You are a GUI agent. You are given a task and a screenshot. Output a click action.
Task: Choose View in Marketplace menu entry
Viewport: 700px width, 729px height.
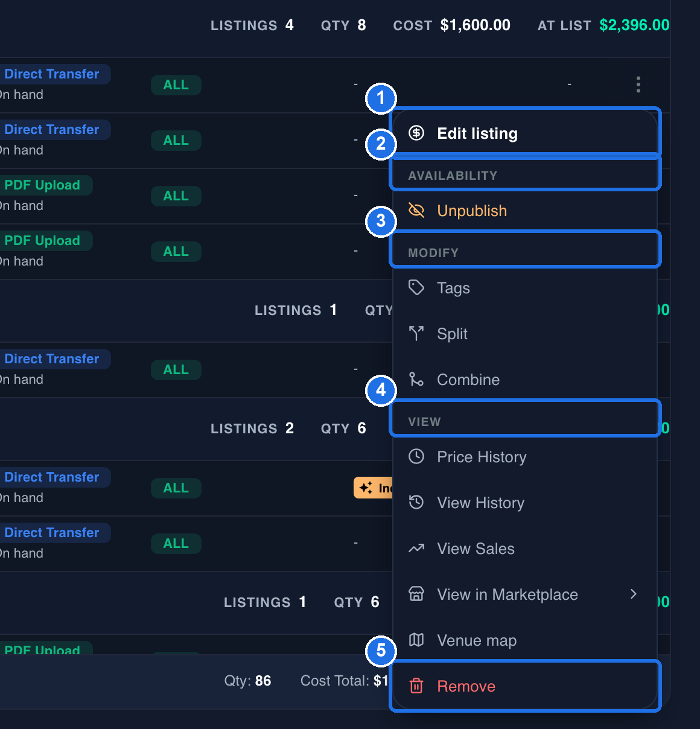click(x=524, y=594)
